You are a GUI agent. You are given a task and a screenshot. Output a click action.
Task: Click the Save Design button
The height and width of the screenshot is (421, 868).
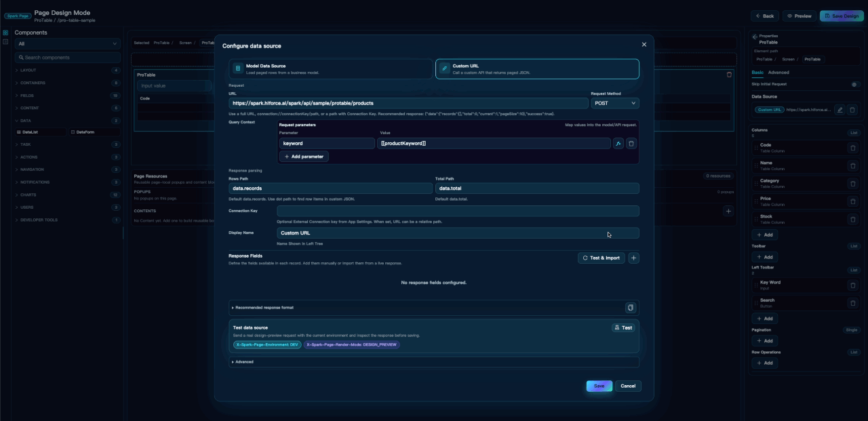click(x=842, y=16)
